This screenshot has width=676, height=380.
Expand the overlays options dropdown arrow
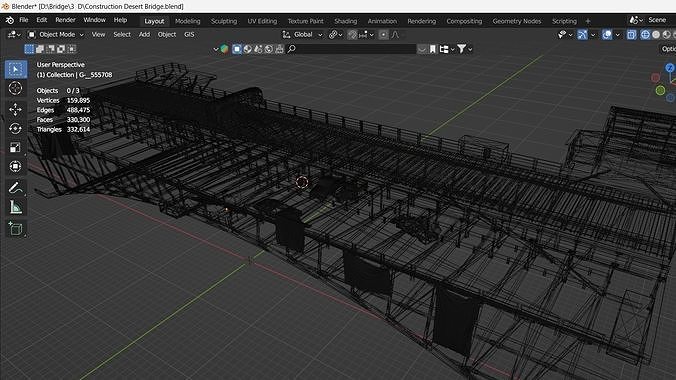click(x=617, y=35)
